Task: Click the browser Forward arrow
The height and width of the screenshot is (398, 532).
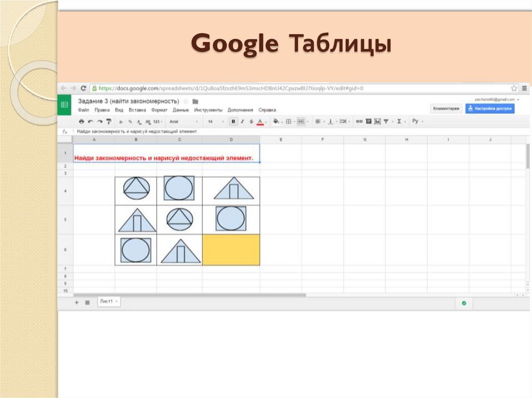Action: [73, 88]
